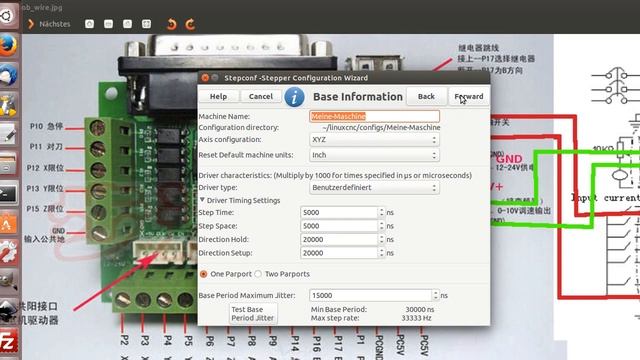Click Test Base Period Jitter button

click(253, 313)
